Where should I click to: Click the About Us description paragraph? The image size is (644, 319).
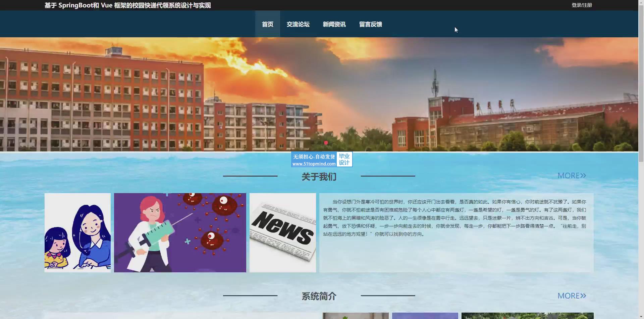pos(454,218)
